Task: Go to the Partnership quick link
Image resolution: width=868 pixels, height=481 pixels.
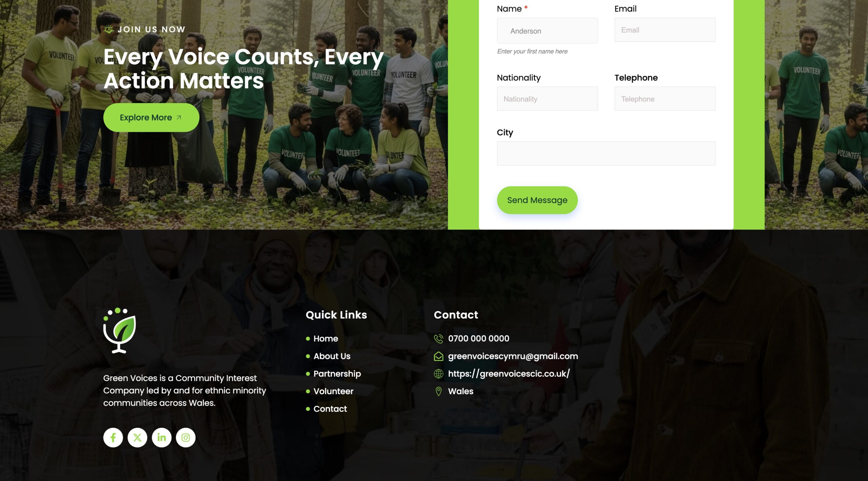Action: (337, 374)
